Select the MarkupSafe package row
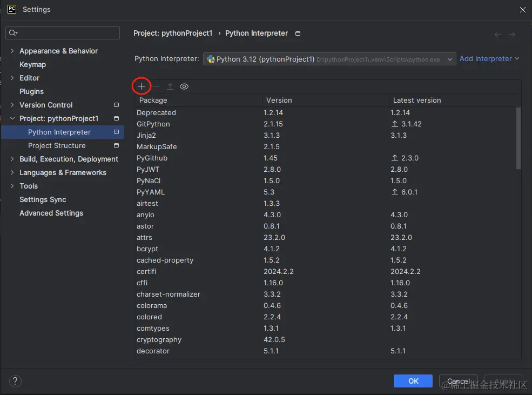532x395 pixels. tap(325, 146)
